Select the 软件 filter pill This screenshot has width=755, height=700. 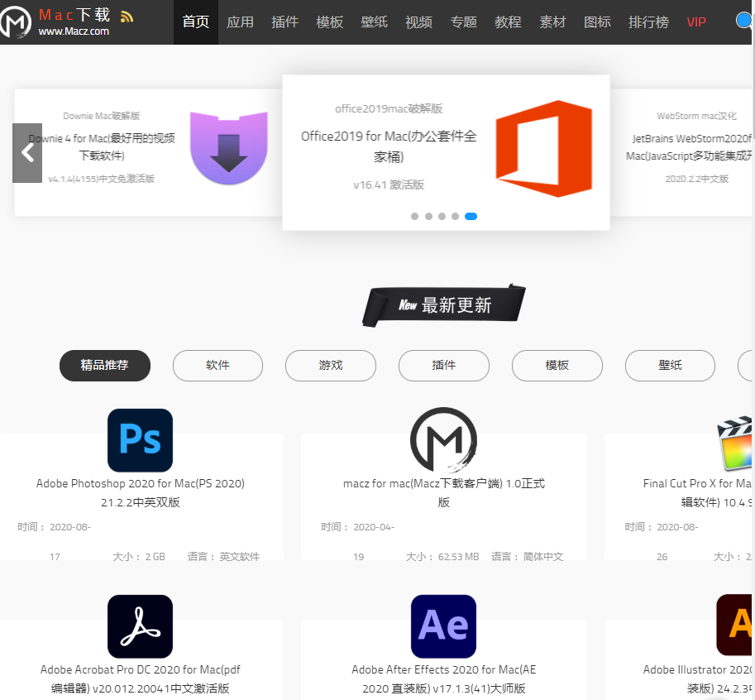[217, 365]
